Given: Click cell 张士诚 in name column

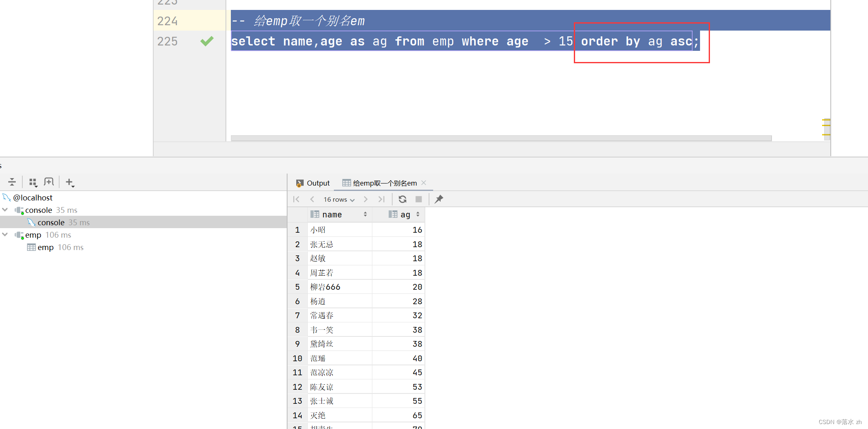Looking at the screenshot, I should tap(339, 401).
